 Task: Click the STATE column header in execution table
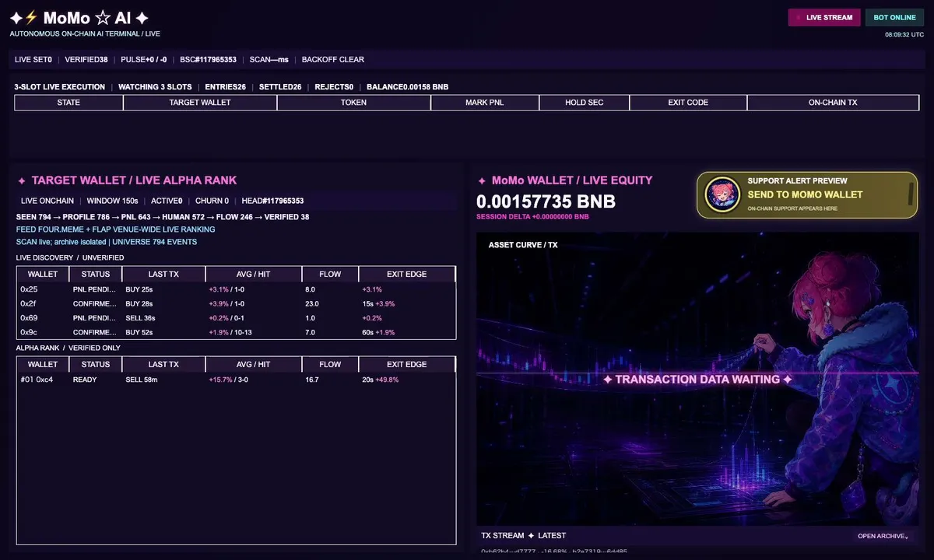click(x=68, y=103)
